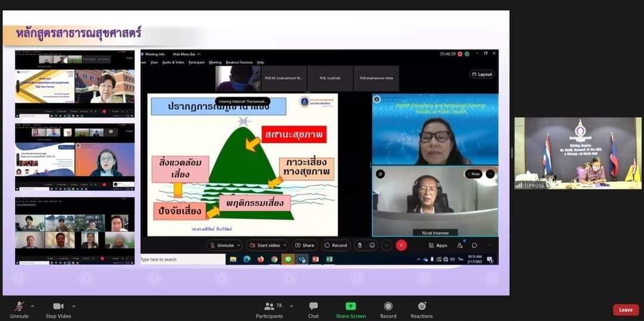Screen dimensions: 644x321
Task: Select the participant video thumbnail with a mask
Action: coord(238,78)
